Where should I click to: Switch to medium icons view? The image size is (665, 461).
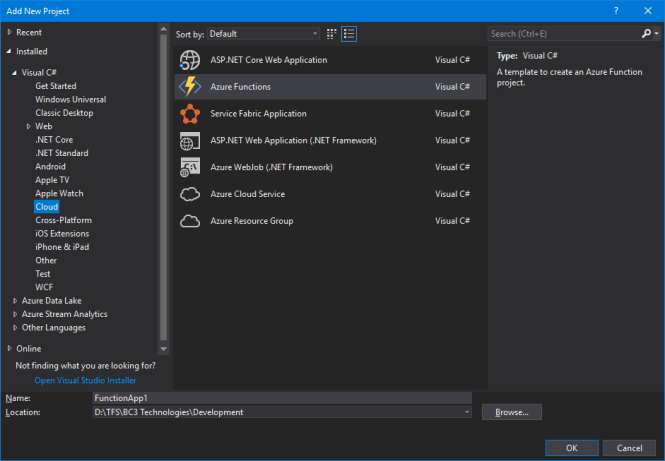coord(332,34)
